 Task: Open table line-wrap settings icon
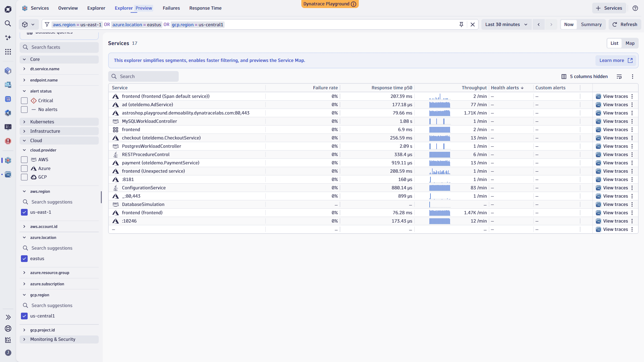(619, 76)
